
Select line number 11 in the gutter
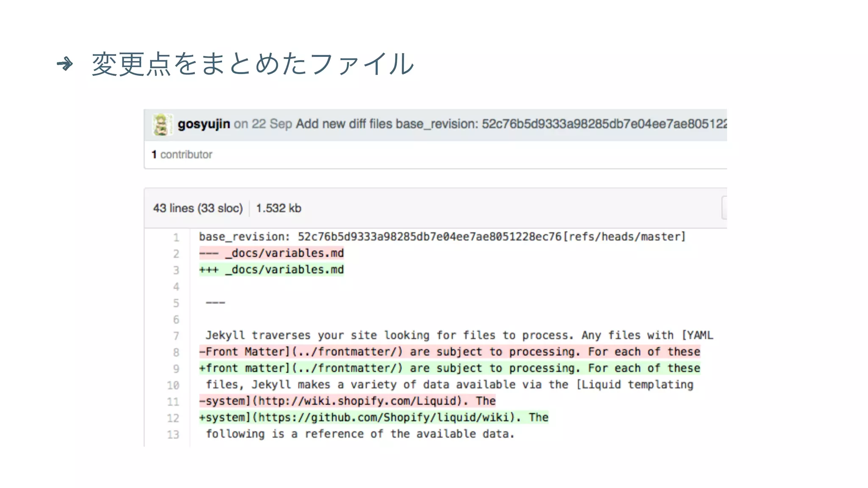(173, 402)
